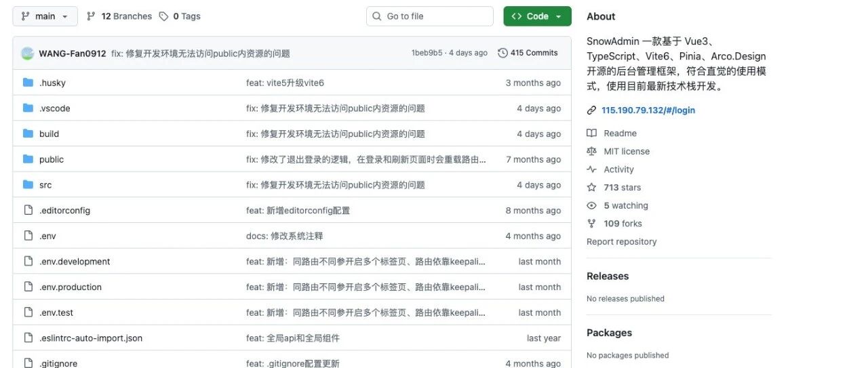
Task: Open the 5 watching link
Action: point(626,205)
